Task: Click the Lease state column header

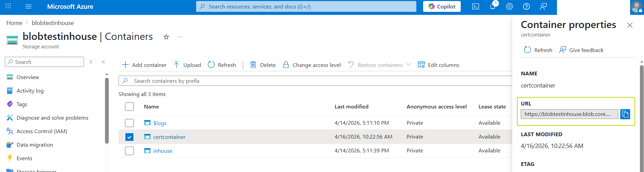Action: (492, 106)
